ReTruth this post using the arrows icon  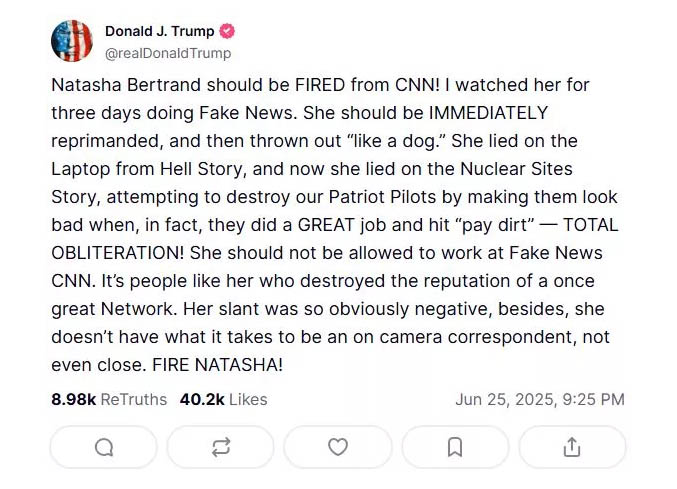click(x=220, y=447)
